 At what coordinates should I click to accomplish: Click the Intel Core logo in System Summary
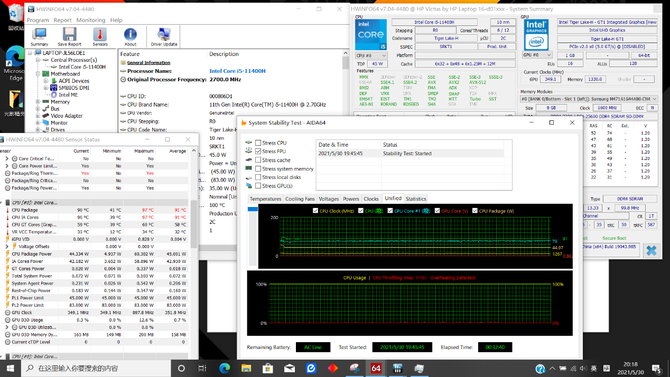click(370, 34)
